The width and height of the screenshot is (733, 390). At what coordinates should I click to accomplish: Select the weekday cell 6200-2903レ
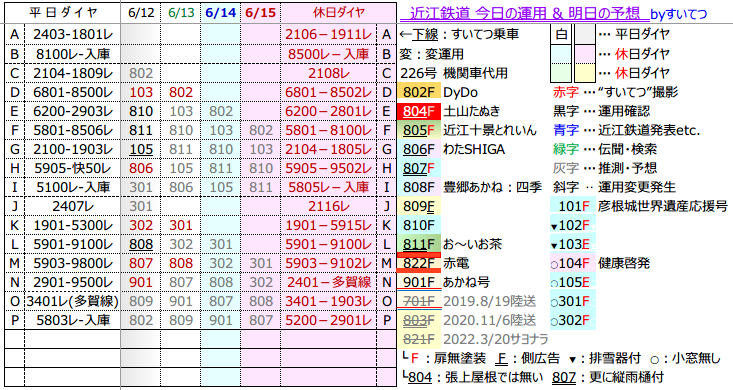coord(73,111)
